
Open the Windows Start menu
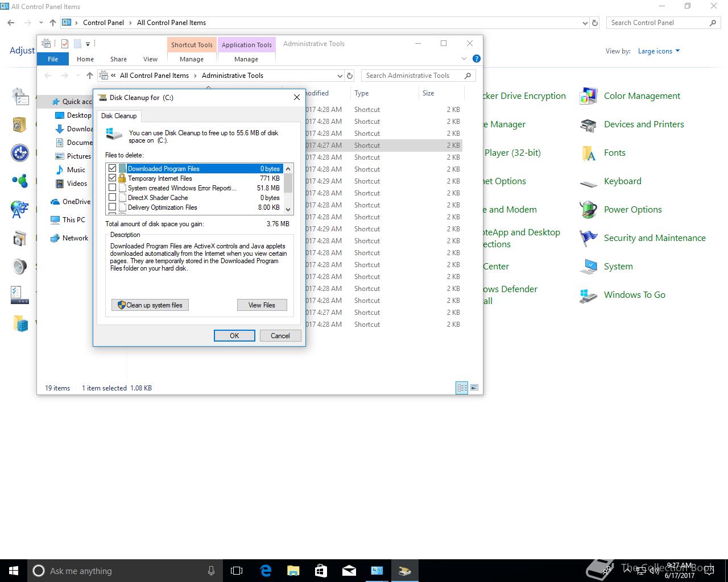14,571
